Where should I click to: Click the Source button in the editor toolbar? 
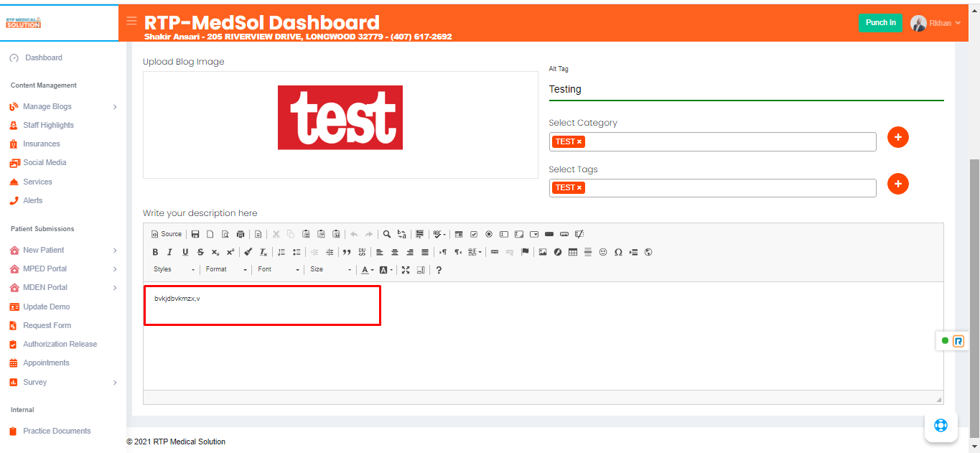[x=167, y=234]
